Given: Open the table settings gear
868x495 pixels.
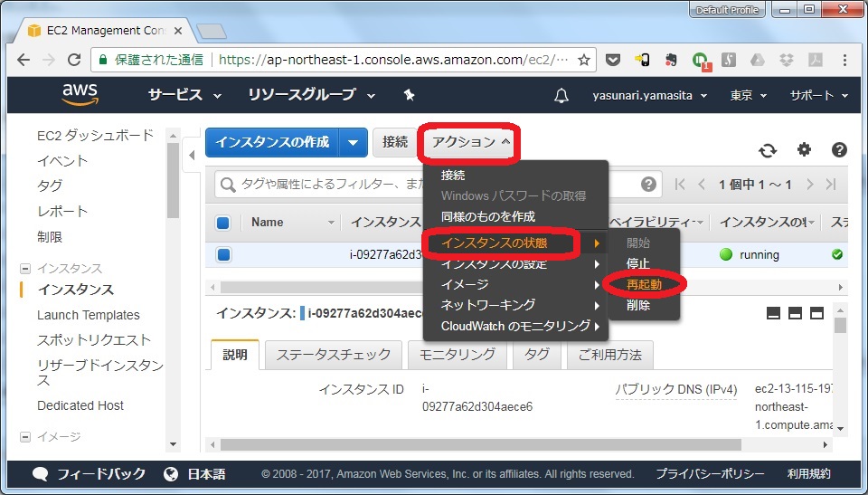Looking at the screenshot, I should [x=804, y=149].
